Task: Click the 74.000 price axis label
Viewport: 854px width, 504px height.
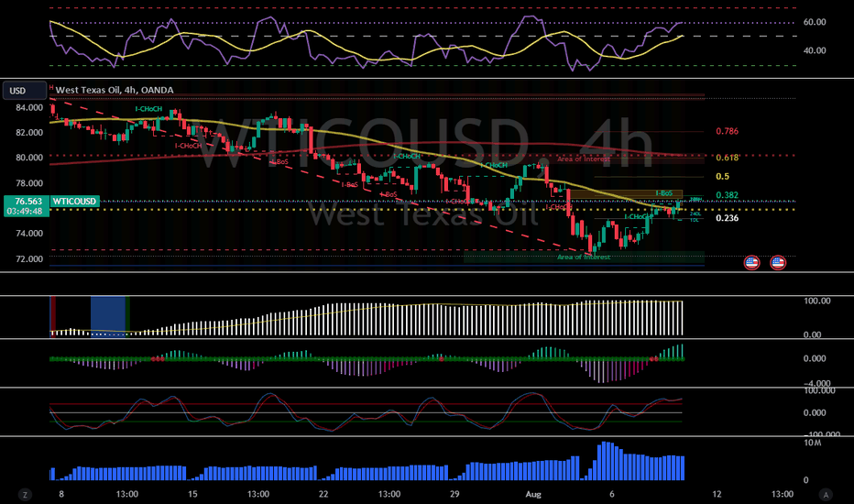Action: pos(29,233)
